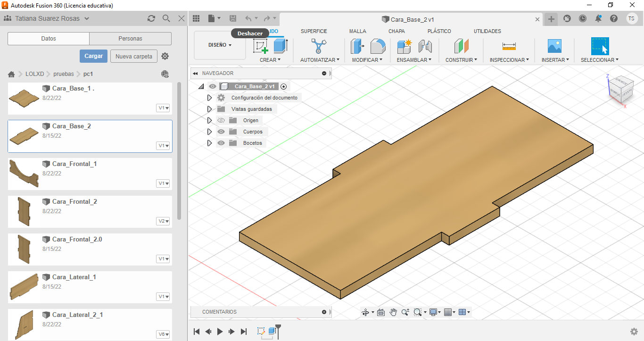644x341 pixels.
Task: Switch to the Personas tab
Action: click(x=130, y=39)
